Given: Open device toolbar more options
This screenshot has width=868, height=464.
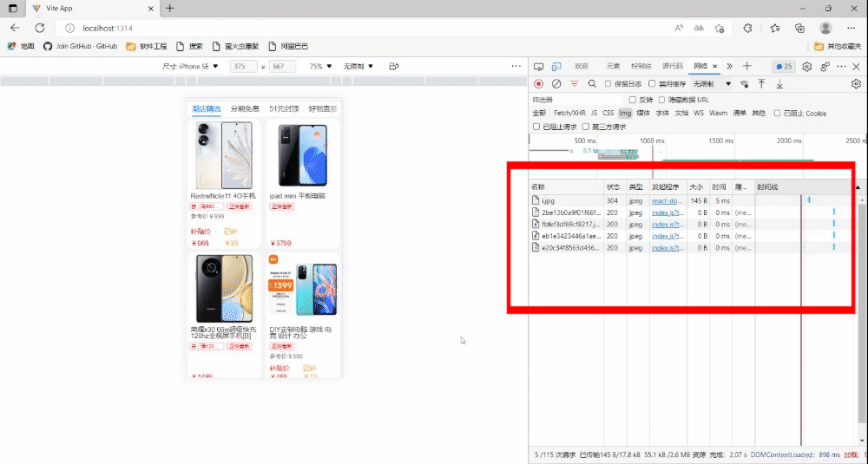Looking at the screenshot, I should pos(516,67).
